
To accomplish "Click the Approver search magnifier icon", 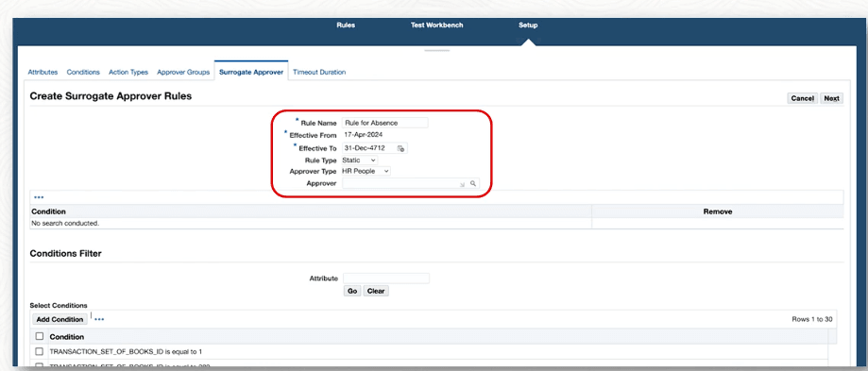I will (x=473, y=183).
